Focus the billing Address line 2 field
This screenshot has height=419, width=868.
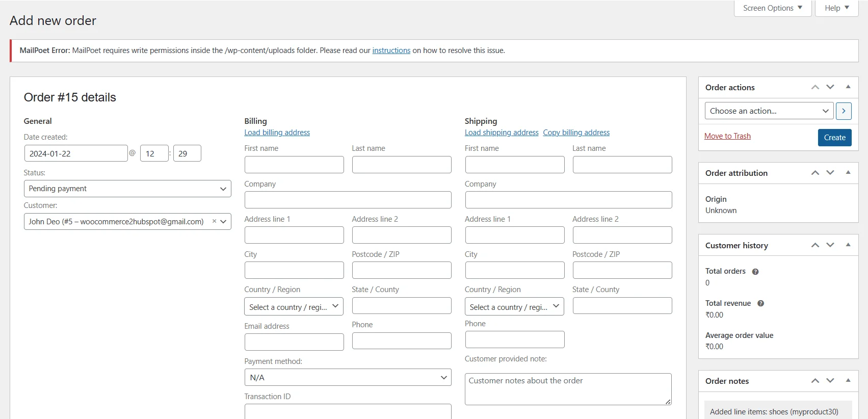coord(402,235)
